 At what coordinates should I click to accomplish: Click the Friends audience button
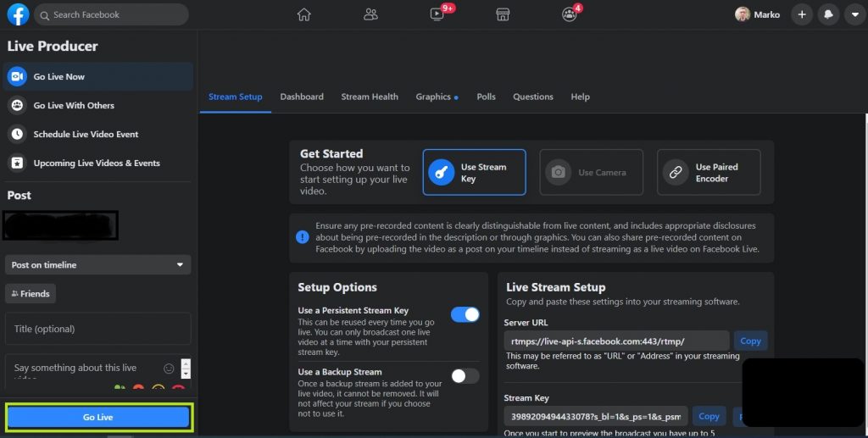(x=31, y=294)
